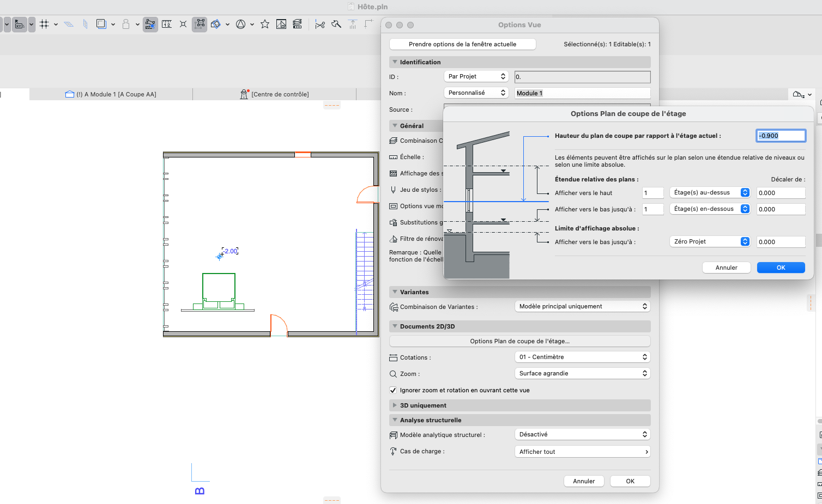Open Cas de charge 'Afficher tout' menu
822x504 pixels.
tap(582, 452)
